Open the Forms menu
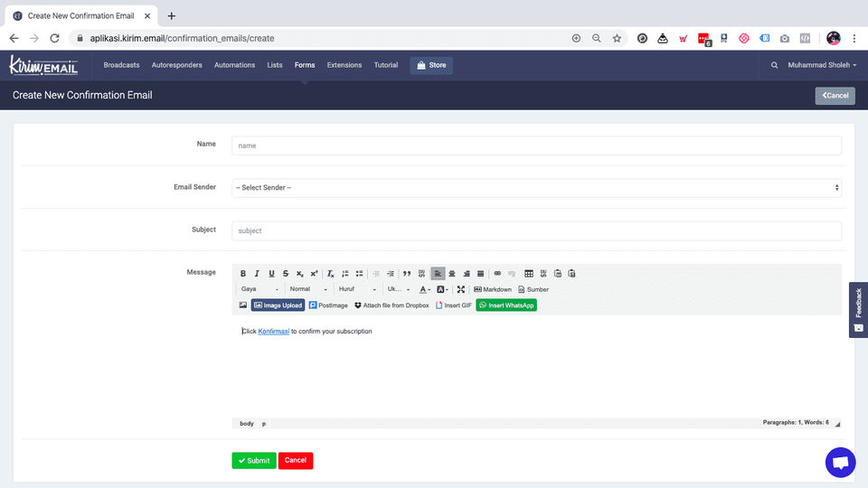 click(305, 65)
